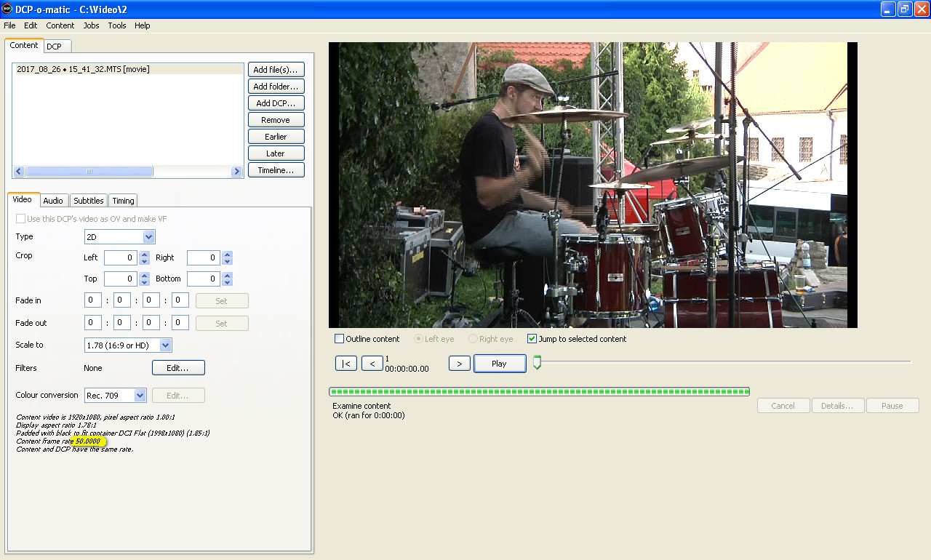
Task: Step back one frame with < button
Action: (372, 364)
